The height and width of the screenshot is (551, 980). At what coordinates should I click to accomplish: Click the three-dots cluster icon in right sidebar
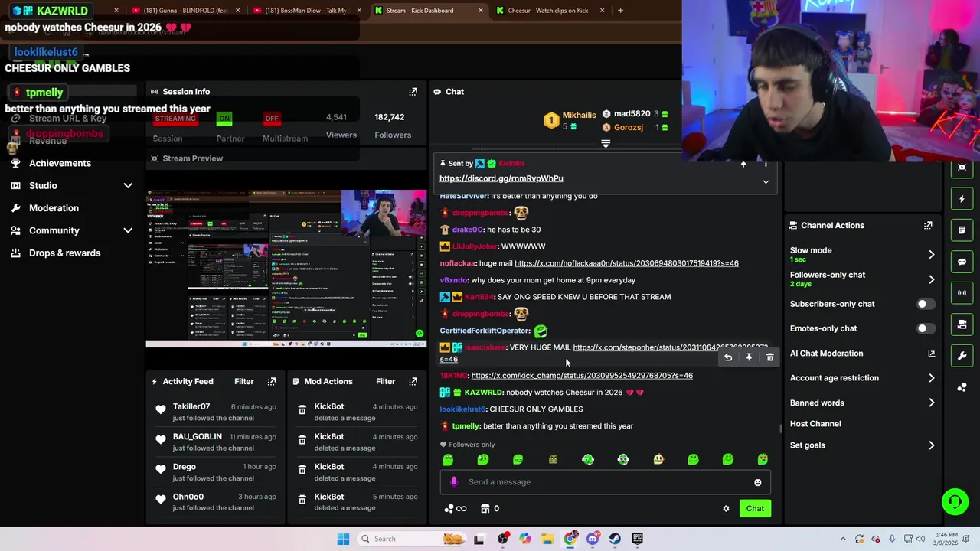962,387
